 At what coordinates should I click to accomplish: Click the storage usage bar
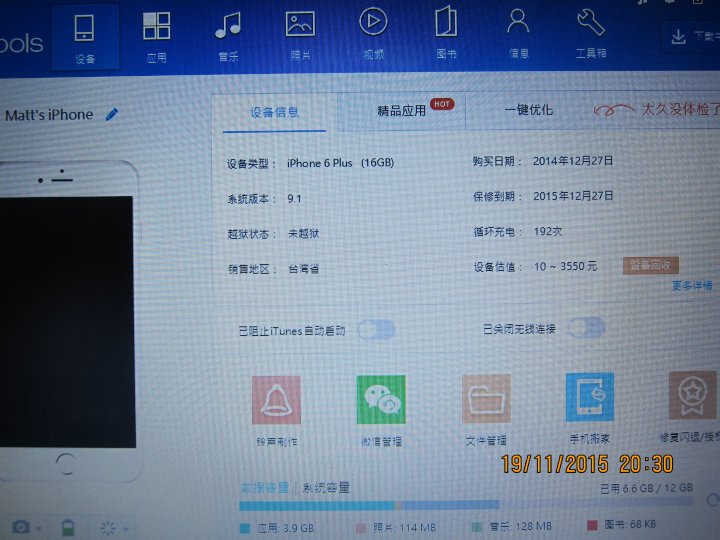466,504
